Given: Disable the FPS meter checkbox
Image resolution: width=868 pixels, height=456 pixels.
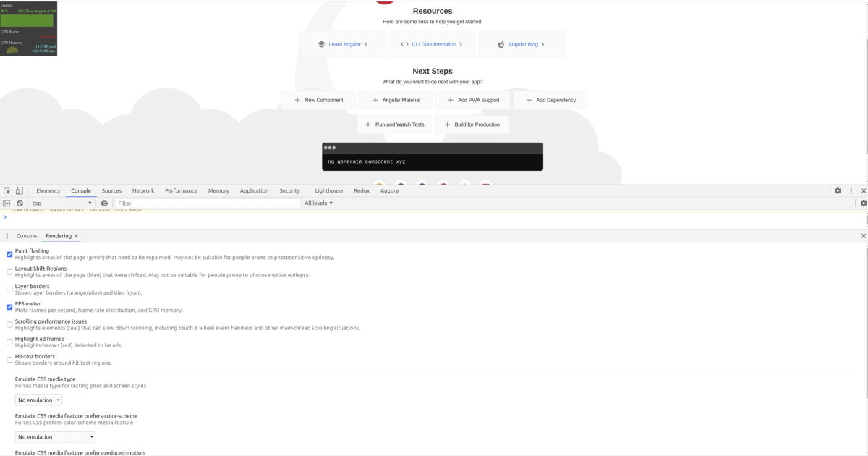Looking at the screenshot, I should coord(9,307).
